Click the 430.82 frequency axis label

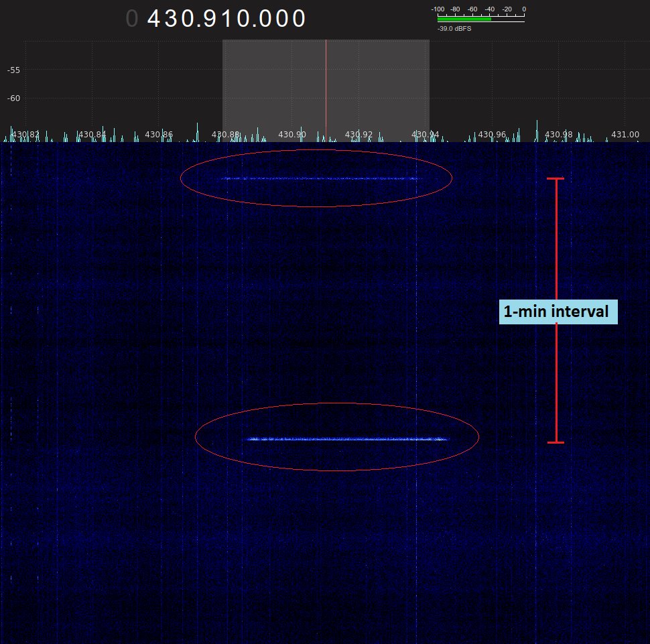coord(25,134)
